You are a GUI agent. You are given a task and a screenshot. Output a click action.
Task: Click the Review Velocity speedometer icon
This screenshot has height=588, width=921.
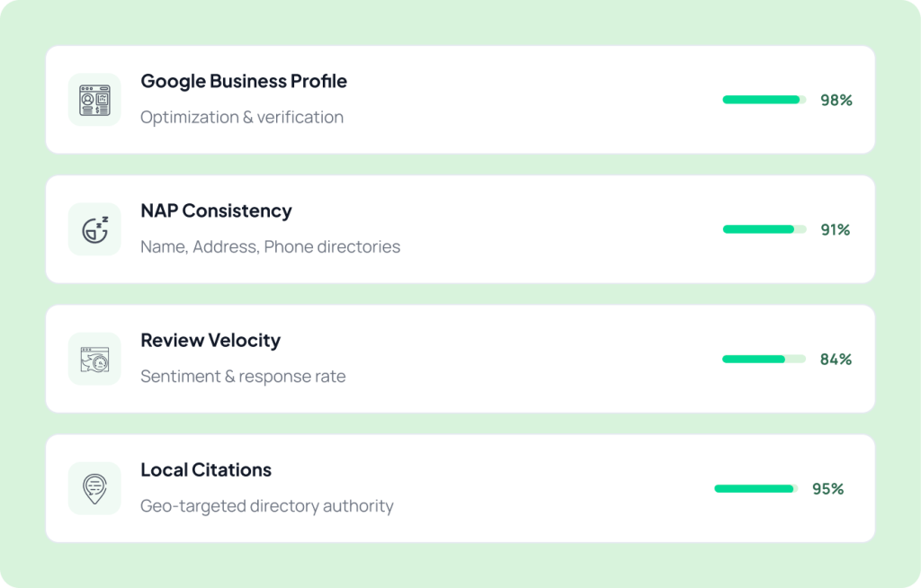coord(94,359)
